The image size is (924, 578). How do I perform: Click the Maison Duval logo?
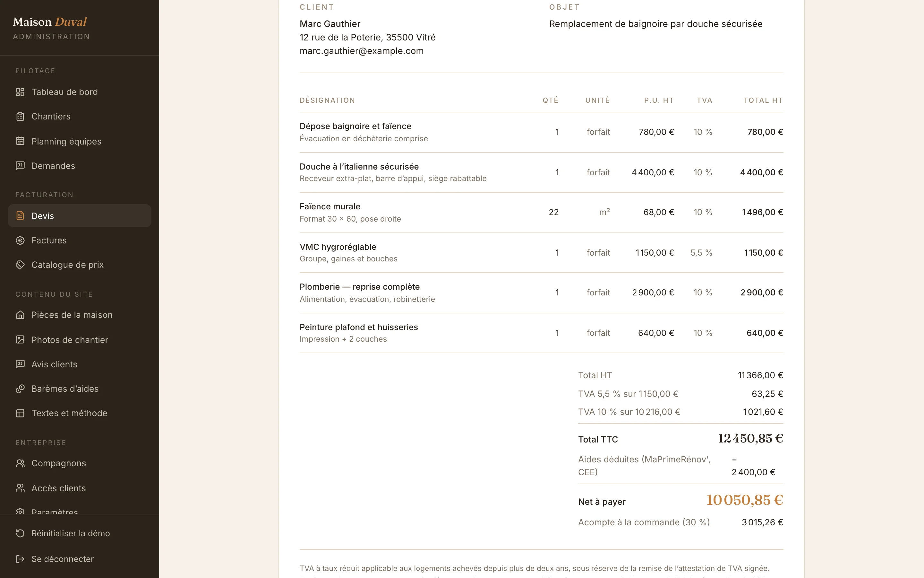coord(50,22)
